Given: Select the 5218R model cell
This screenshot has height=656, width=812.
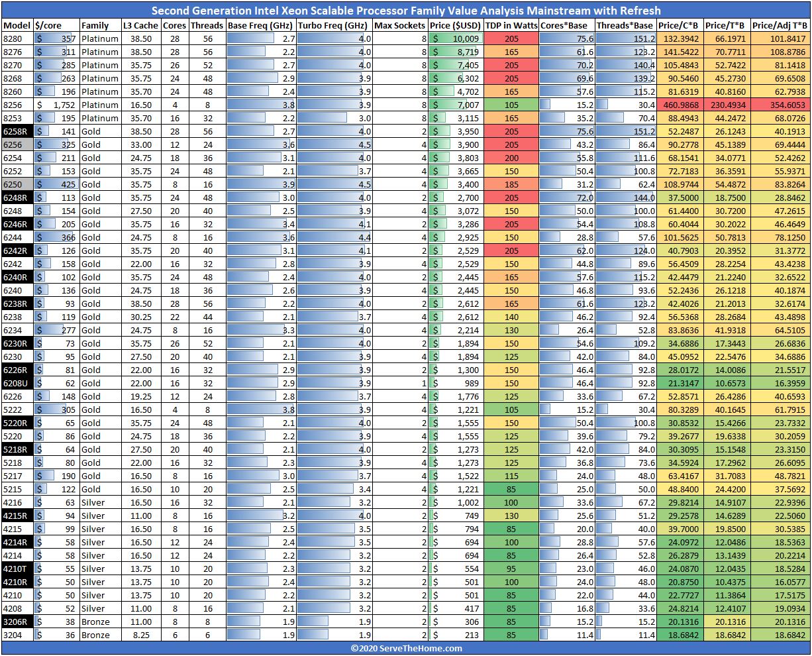Looking at the screenshot, I should (x=17, y=449).
